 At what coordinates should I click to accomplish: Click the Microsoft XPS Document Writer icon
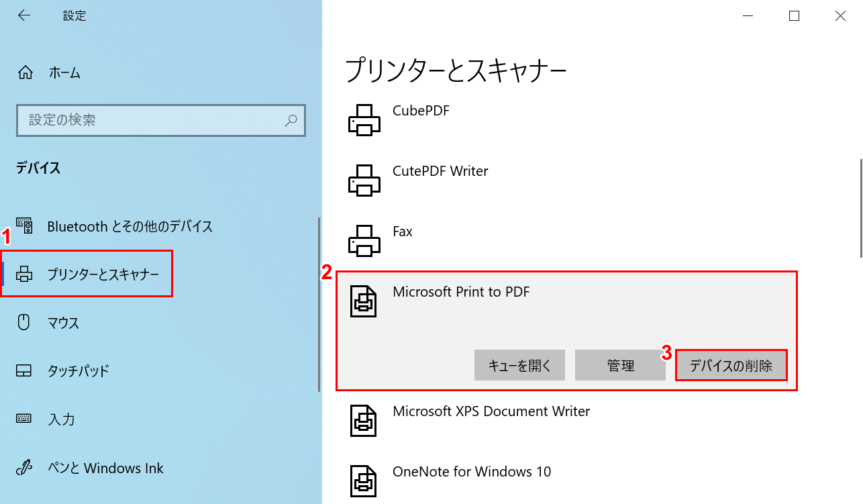[364, 421]
